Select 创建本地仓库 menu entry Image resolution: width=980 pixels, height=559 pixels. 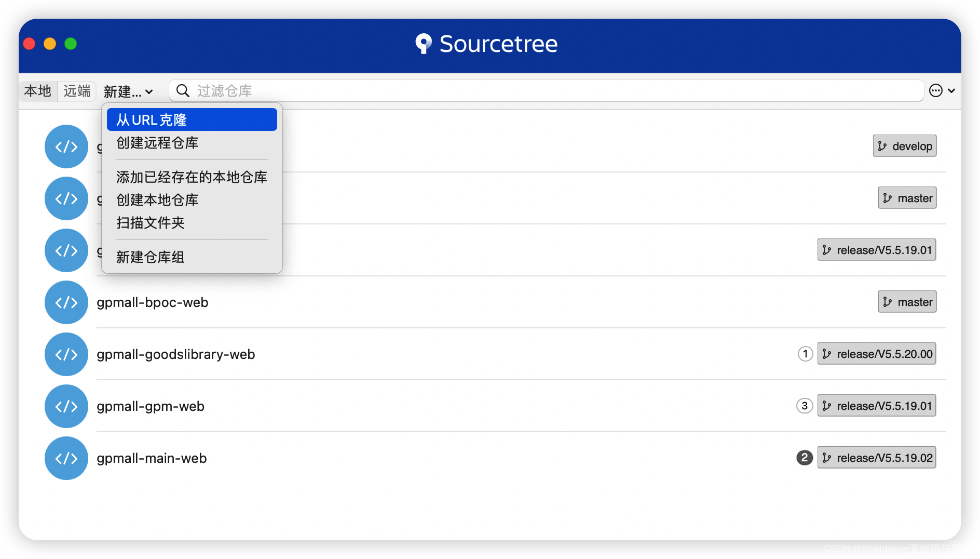coord(192,200)
